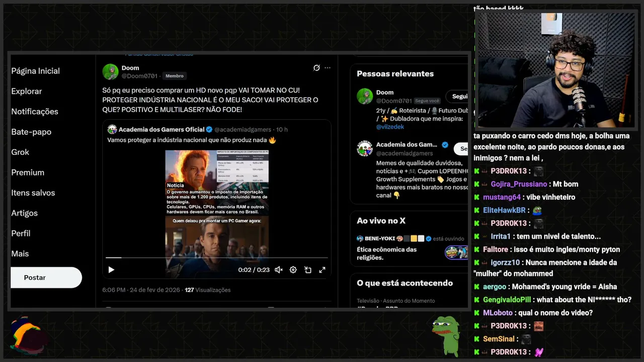Open Doom's name in Pessoas relevantes
This screenshot has width=644, height=362.
(x=385, y=93)
